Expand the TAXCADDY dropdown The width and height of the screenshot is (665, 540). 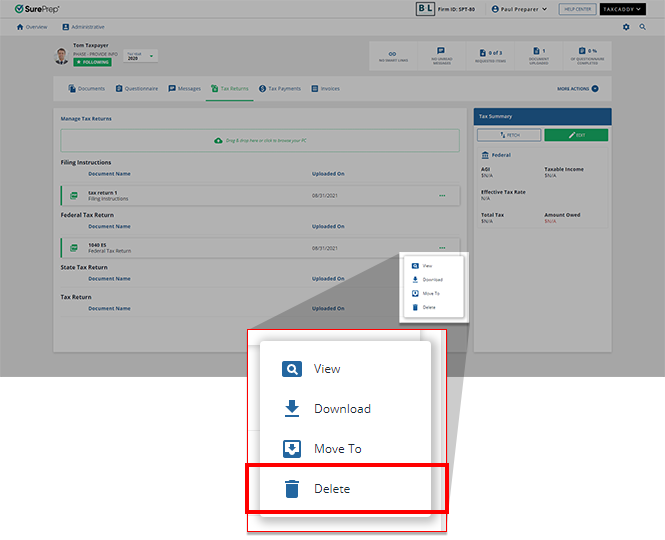[x=622, y=9]
